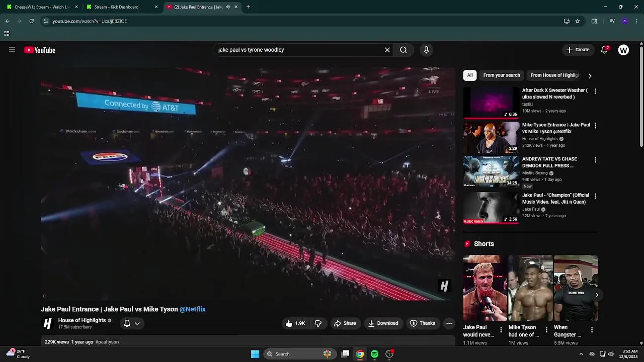Open the #paultyson hashtag
Viewport: 644px width, 362px height.
107,342
